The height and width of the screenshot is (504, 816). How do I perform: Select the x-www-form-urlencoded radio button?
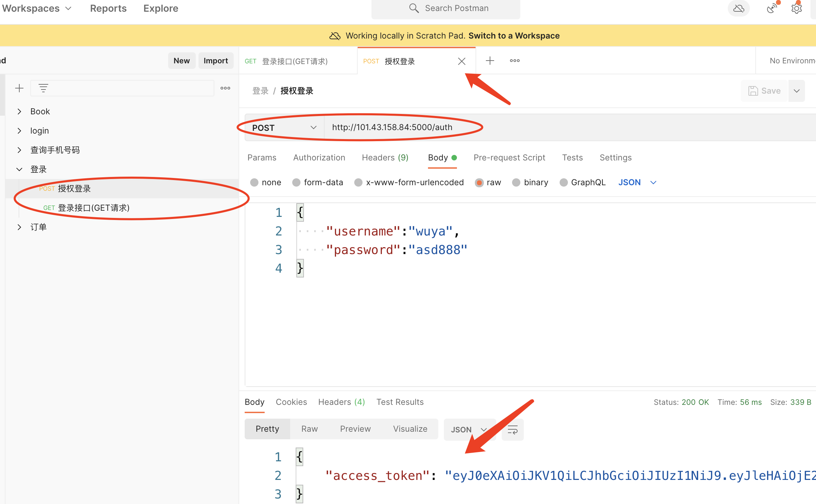pos(358,182)
